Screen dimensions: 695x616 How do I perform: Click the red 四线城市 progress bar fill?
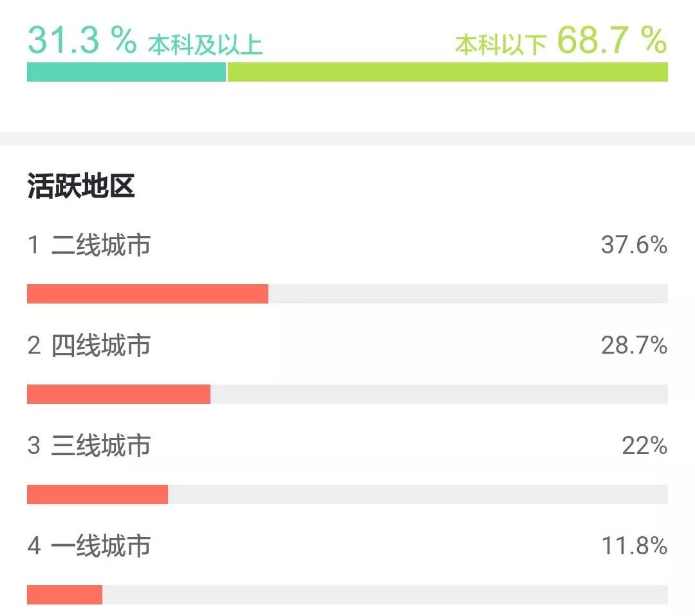pyautogui.click(x=118, y=394)
